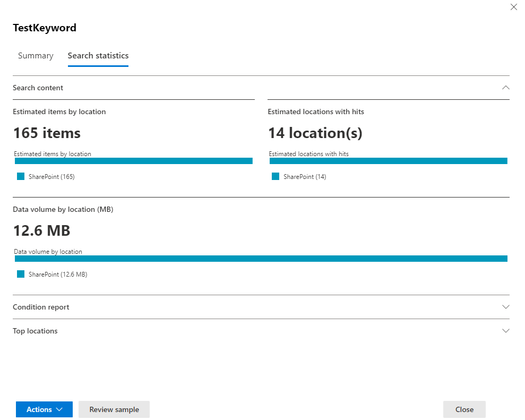Click the SharePoint (12.6 MB) legend swatch
This screenshot has height=420, width=525.
tap(21, 275)
